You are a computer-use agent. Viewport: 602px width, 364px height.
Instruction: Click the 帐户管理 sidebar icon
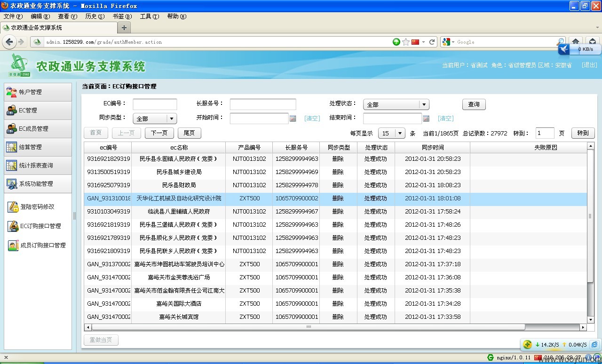[12, 92]
